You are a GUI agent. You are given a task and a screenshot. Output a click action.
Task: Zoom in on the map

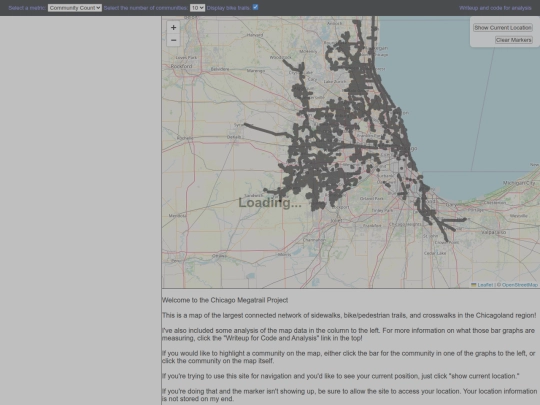pos(173,27)
